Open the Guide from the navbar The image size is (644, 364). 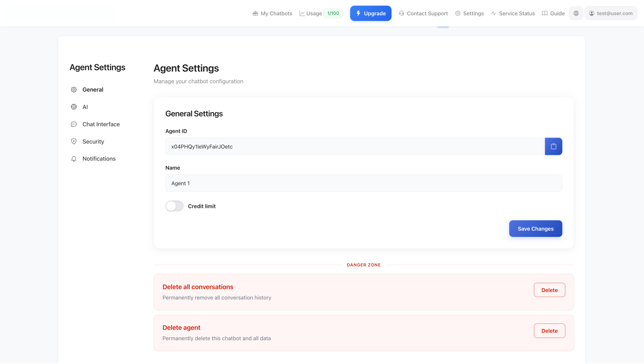click(553, 13)
